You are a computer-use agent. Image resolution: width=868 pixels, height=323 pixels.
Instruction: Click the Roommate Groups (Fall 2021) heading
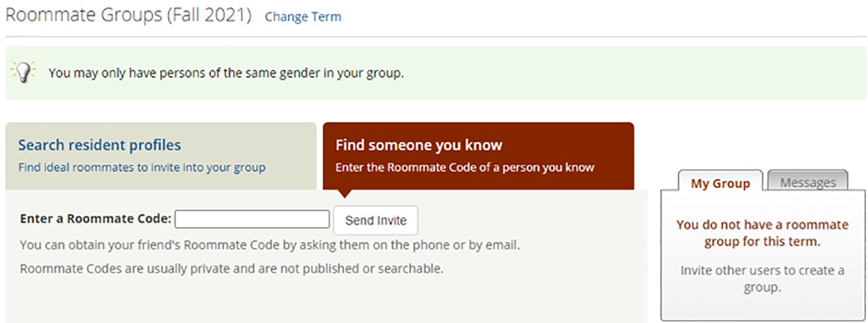click(129, 15)
